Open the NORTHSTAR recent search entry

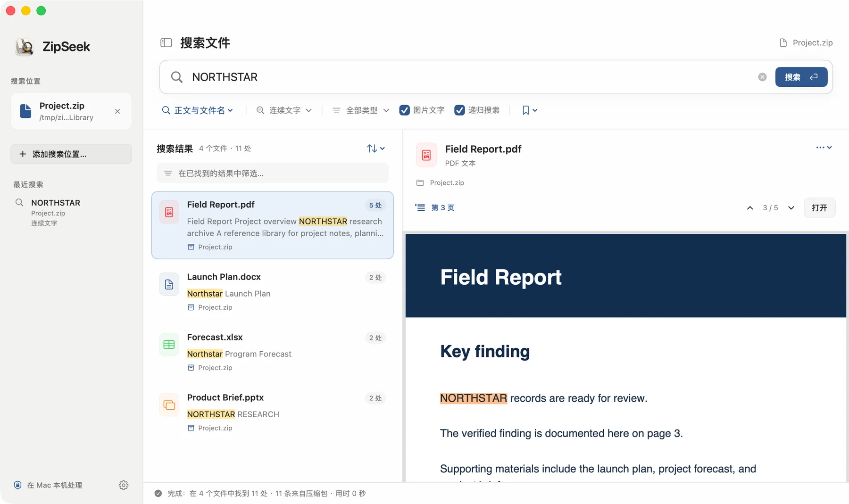click(x=71, y=212)
